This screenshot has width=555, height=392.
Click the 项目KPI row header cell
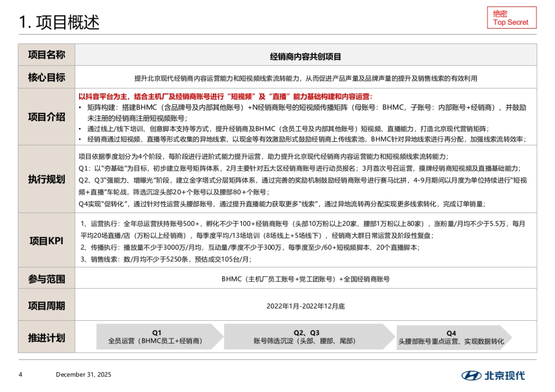point(46,241)
